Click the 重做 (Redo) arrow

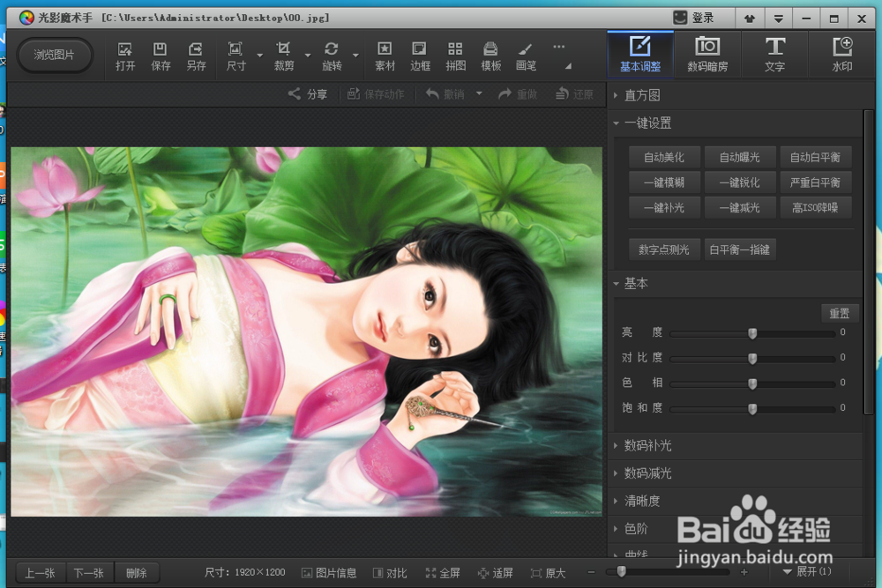click(x=505, y=93)
